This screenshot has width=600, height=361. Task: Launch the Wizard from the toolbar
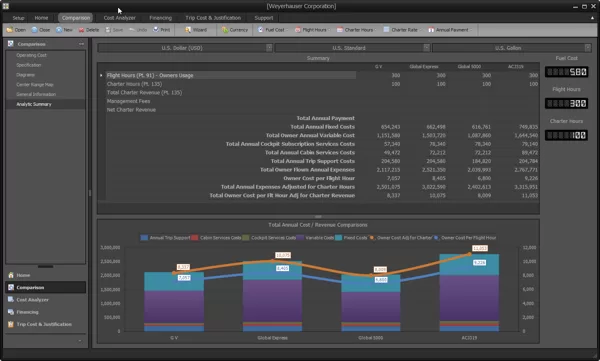coord(196,30)
